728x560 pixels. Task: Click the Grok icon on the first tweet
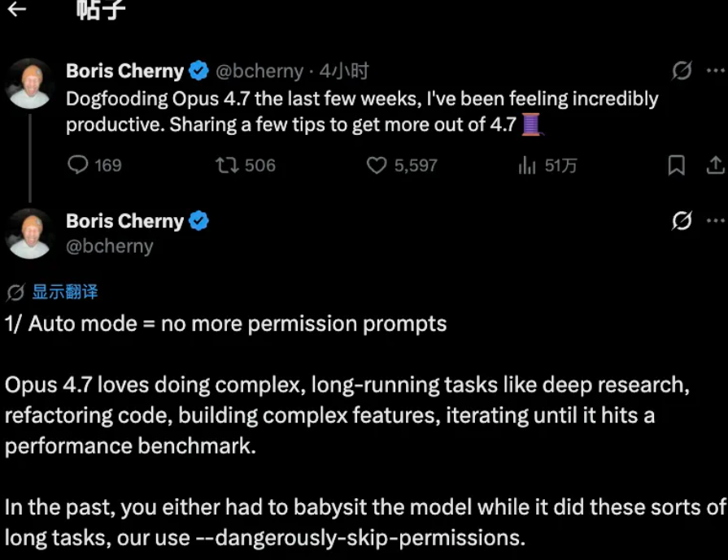682,72
